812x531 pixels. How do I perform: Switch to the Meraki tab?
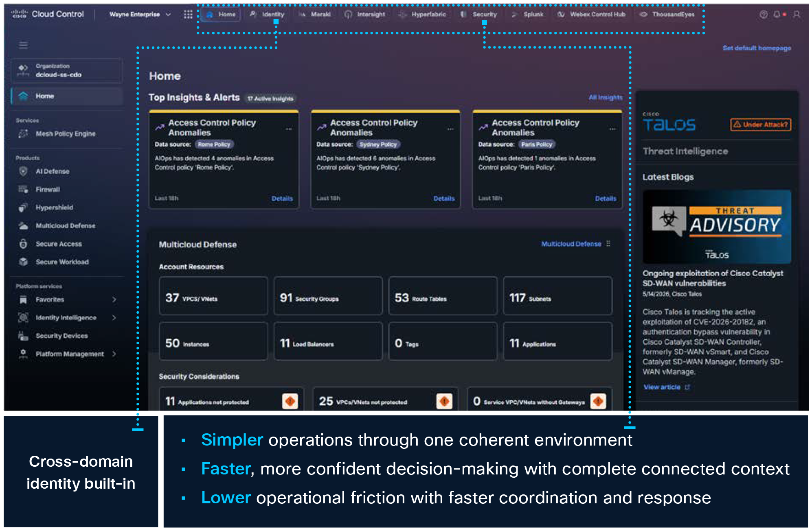[x=315, y=15]
